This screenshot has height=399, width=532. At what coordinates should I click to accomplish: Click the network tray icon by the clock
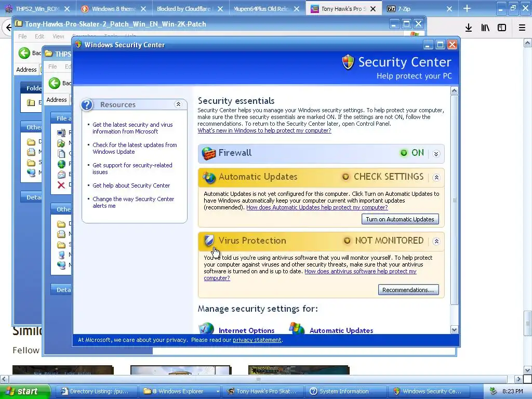[x=493, y=391]
